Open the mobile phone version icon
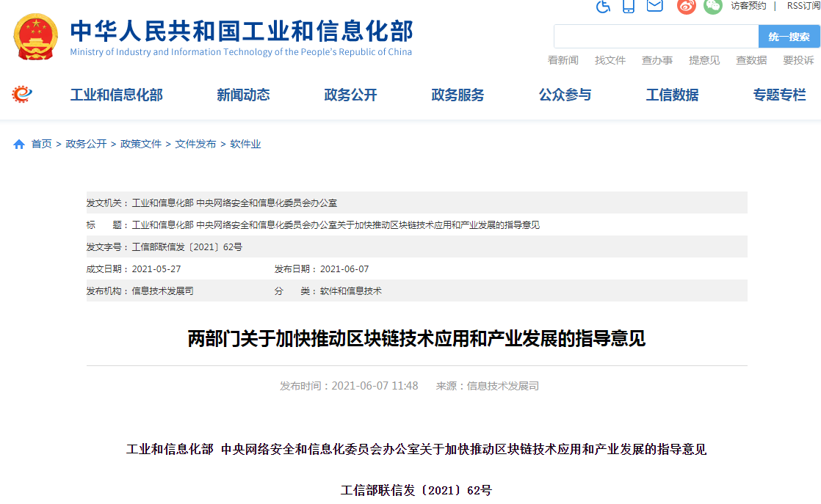 coord(629,6)
